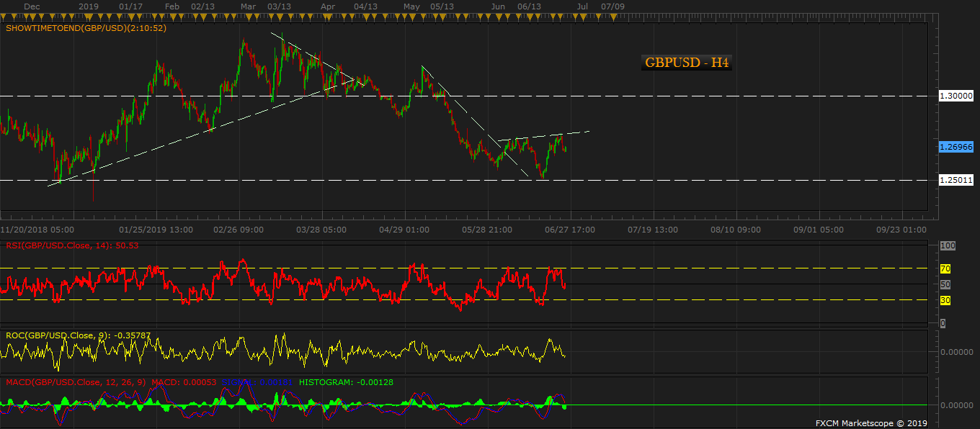
Task: Click the green HISTOGRAM value in MACD panel
Action: click(x=346, y=382)
